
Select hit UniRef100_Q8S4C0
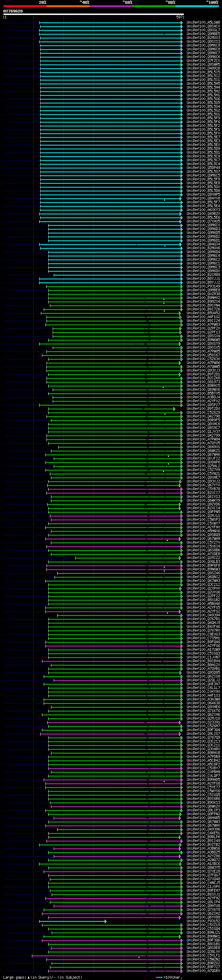pyautogui.click(x=203, y=26)
